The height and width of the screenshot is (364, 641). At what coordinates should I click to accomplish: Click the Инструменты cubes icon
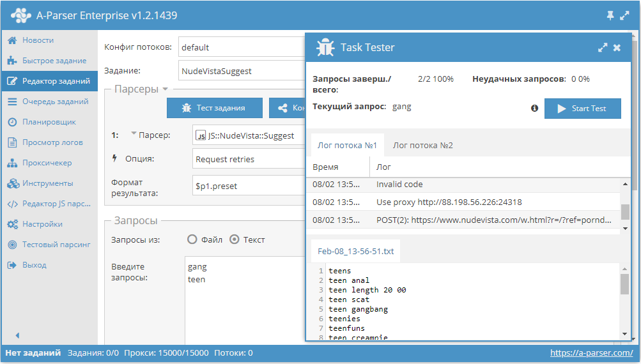coord(13,183)
